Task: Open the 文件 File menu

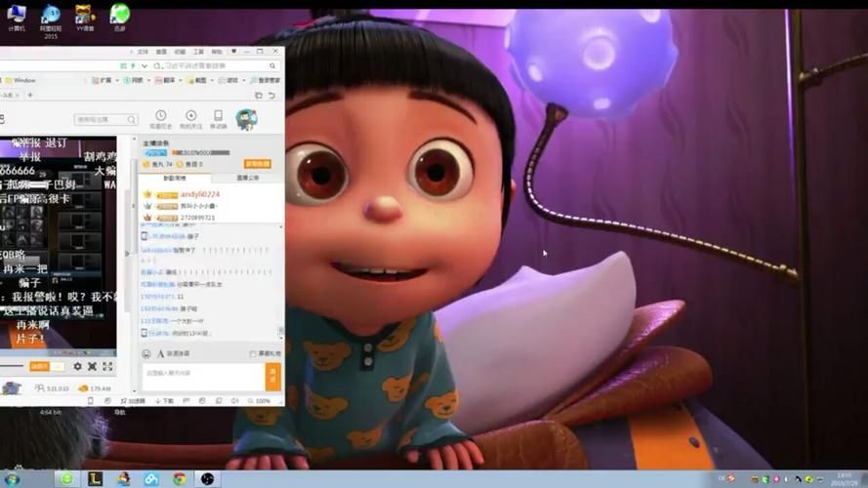Action: (x=143, y=52)
